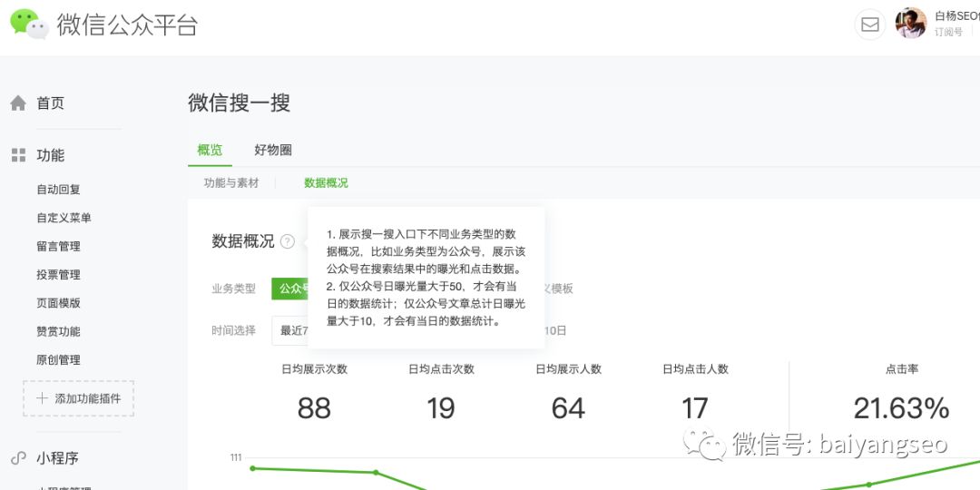Open the 最近7 time range dropdown

click(290, 330)
